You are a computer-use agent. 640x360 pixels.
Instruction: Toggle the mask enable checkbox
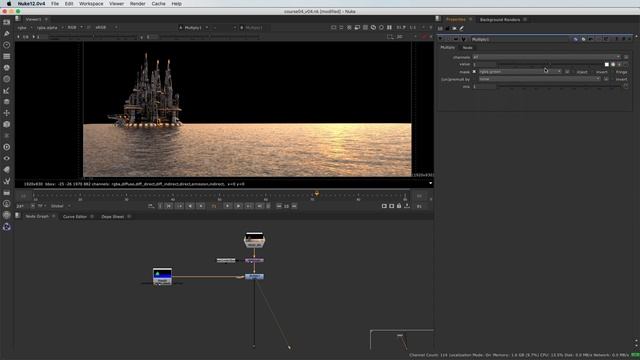click(x=474, y=72)
